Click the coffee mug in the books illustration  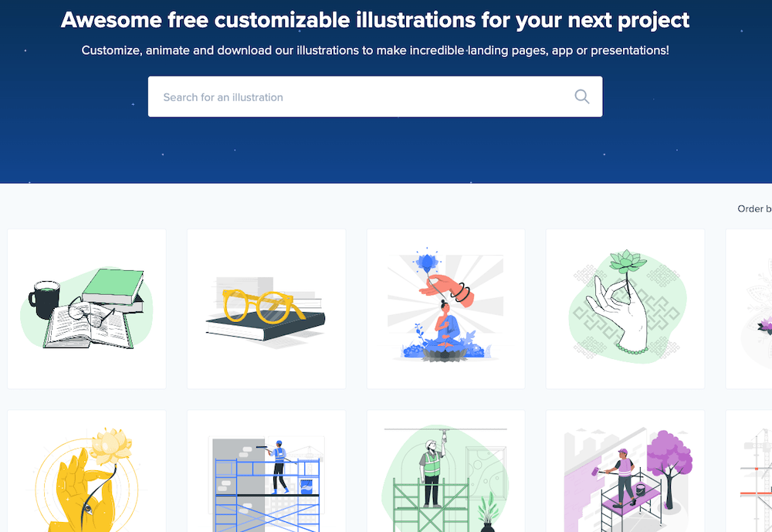click(43, 300)
